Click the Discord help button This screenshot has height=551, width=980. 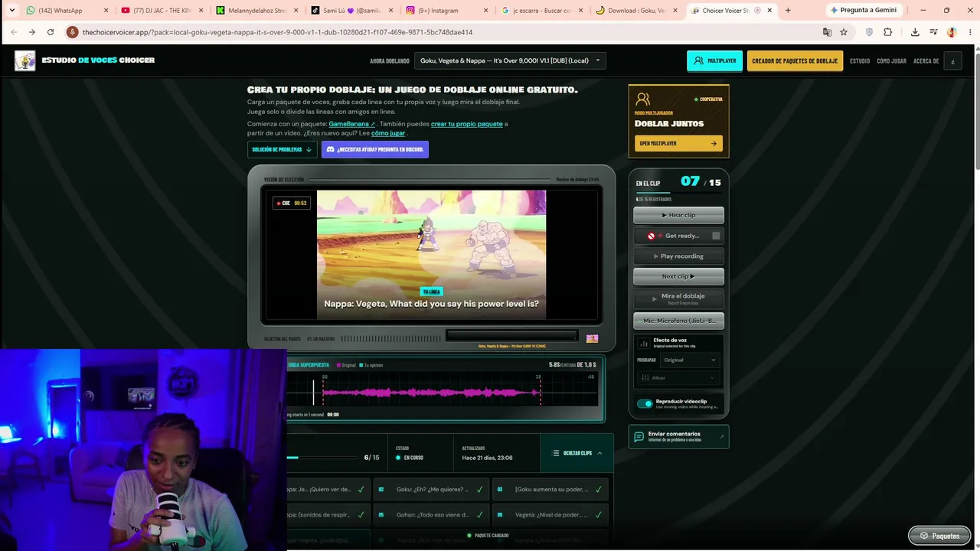click(375, 149)
